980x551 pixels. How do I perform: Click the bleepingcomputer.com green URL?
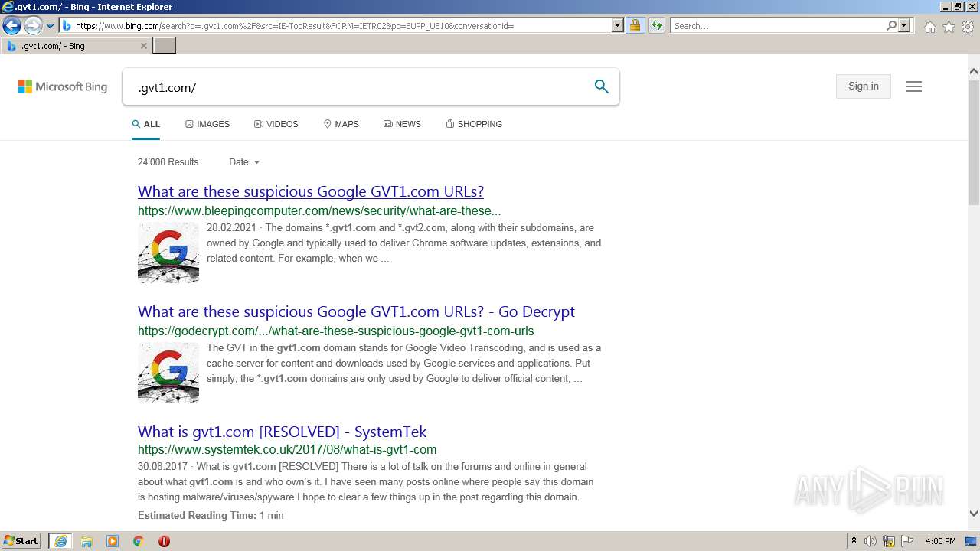point(319,211)
